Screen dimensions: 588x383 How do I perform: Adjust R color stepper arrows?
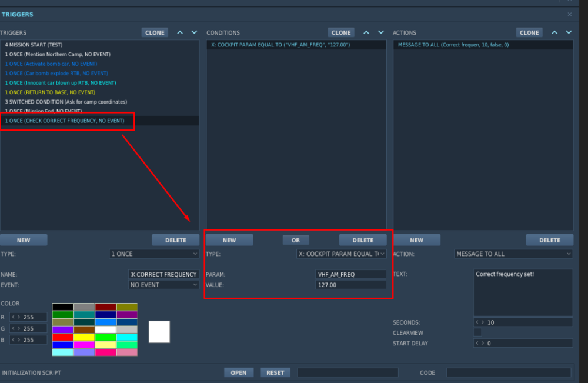coord(16,317)
